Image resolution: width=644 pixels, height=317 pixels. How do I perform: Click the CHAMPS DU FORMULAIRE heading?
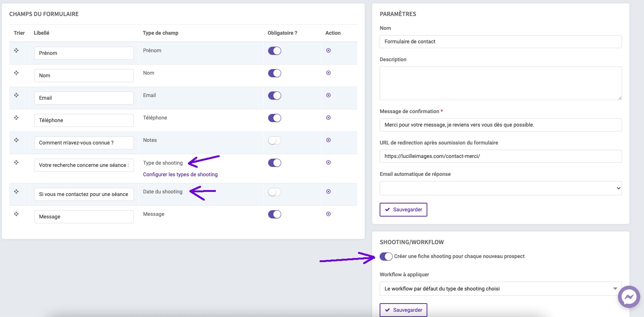pyautogui.click(x=44, y=14)
